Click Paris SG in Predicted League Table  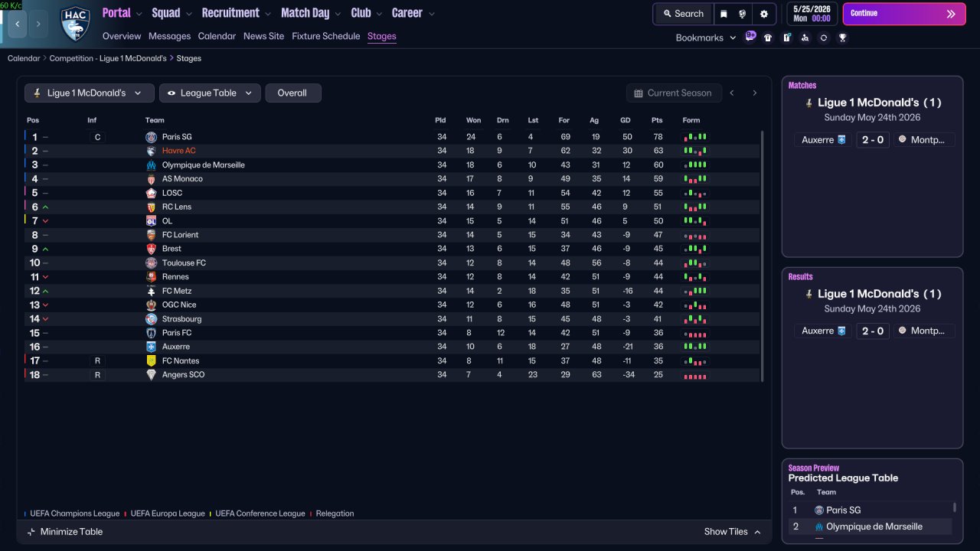pyautogui.click(x=843, y=510)
